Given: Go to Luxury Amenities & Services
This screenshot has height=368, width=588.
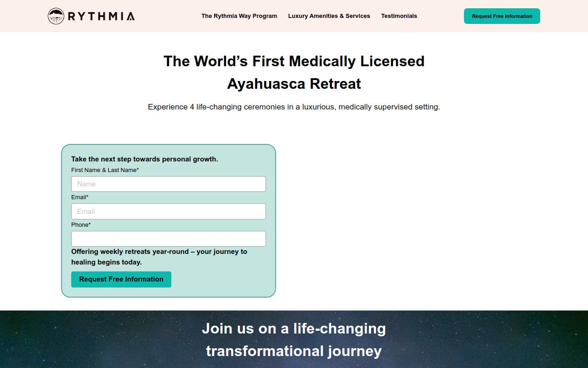Looking at the screenshot, I should point(329,16).
